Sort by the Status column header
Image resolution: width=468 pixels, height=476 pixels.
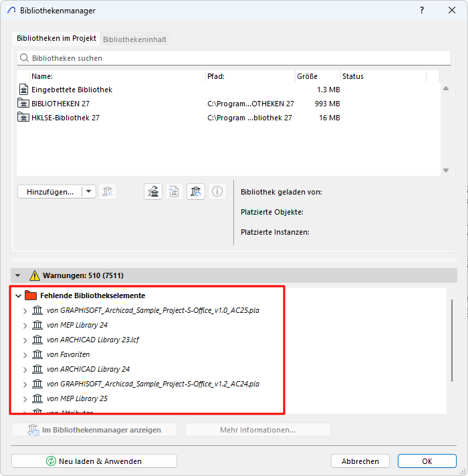coord(384,76)
